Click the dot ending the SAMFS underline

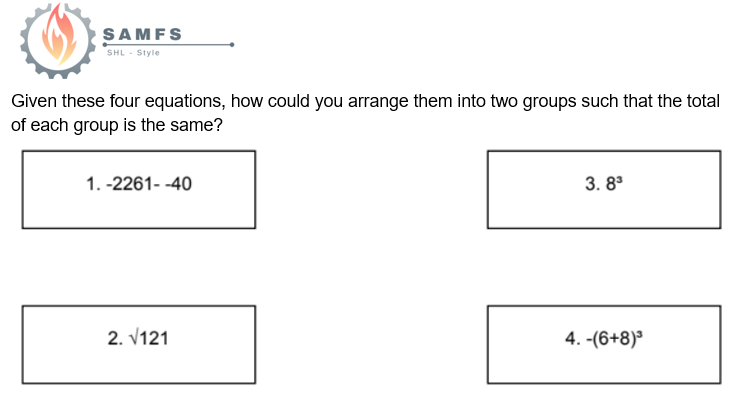pos(232,45)
